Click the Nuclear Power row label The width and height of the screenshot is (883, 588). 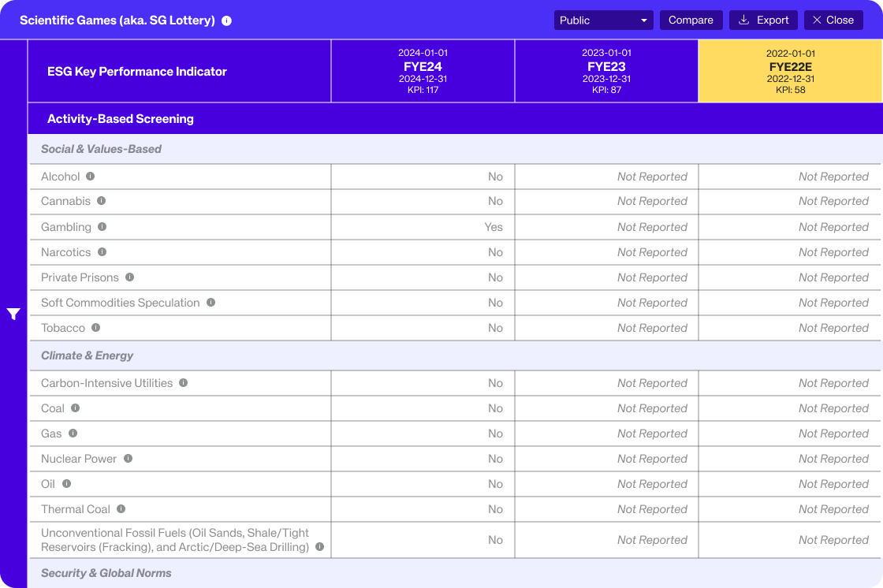pos(79,459)
